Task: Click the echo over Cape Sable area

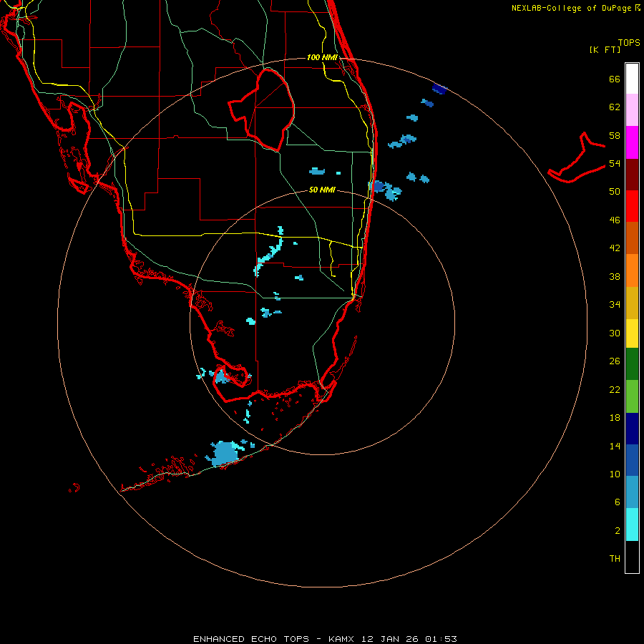Action: tap(221, 376)
